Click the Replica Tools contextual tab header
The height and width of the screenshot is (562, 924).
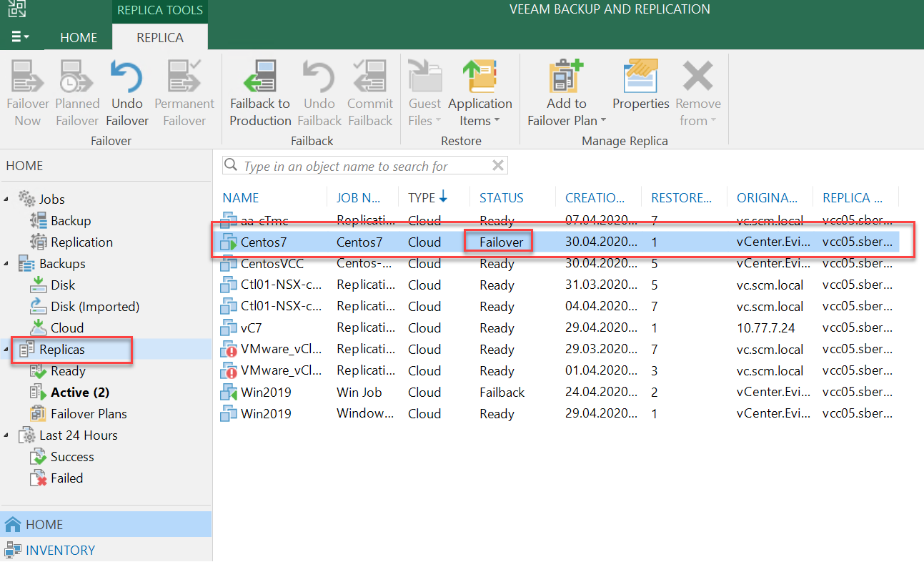coord(160,11)
